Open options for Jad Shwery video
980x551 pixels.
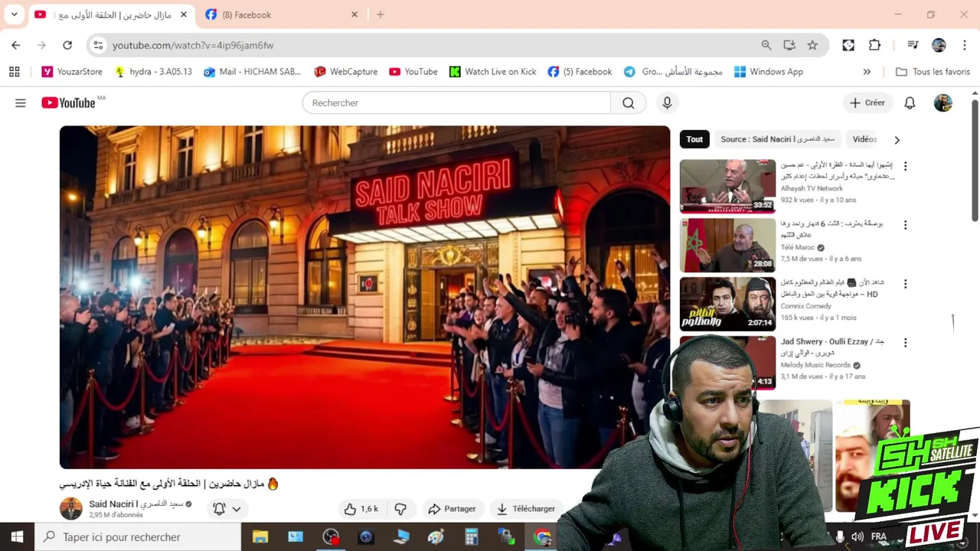(x=905, y=343)
